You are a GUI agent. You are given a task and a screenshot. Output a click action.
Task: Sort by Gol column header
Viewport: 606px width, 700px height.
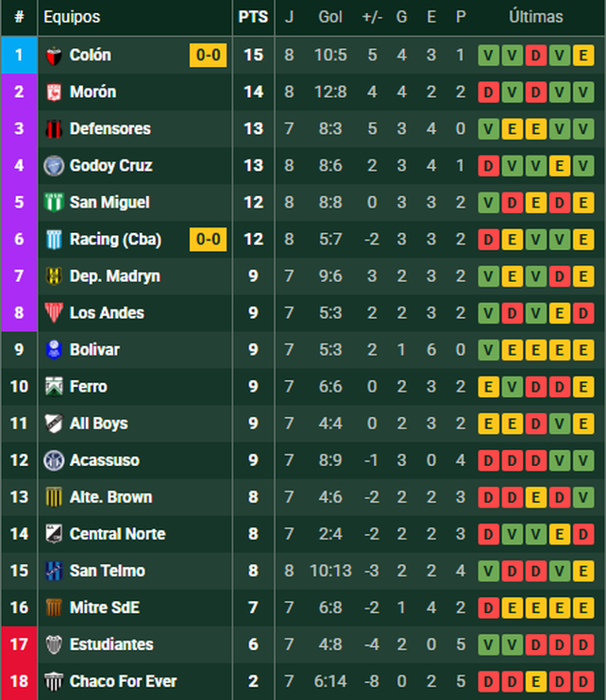[x=330, y=17]
